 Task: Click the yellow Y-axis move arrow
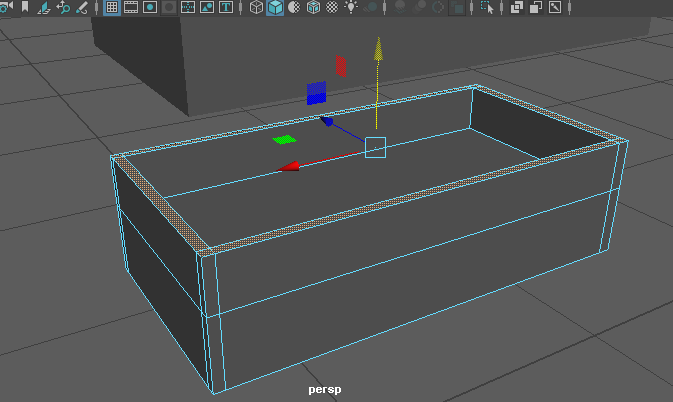tap(377, 48)
